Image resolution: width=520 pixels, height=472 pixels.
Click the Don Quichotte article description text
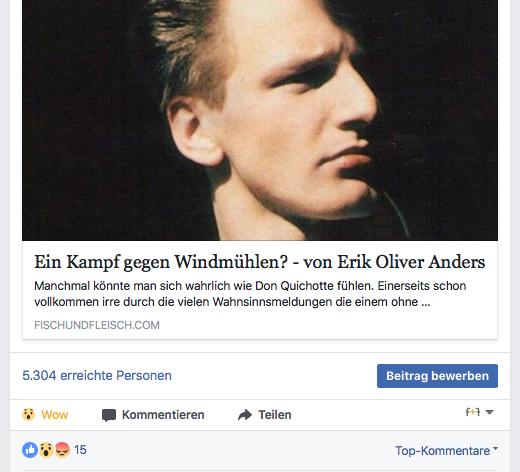pyautogui.click(x=250, y=294)
